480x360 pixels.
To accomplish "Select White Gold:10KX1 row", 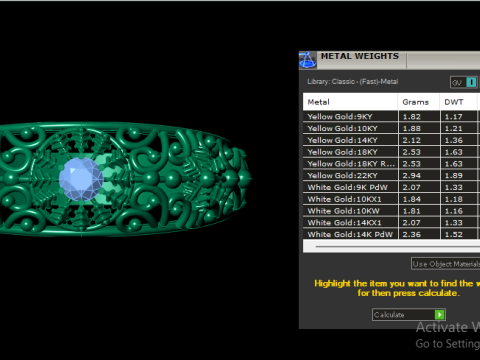I will point(391,199).
